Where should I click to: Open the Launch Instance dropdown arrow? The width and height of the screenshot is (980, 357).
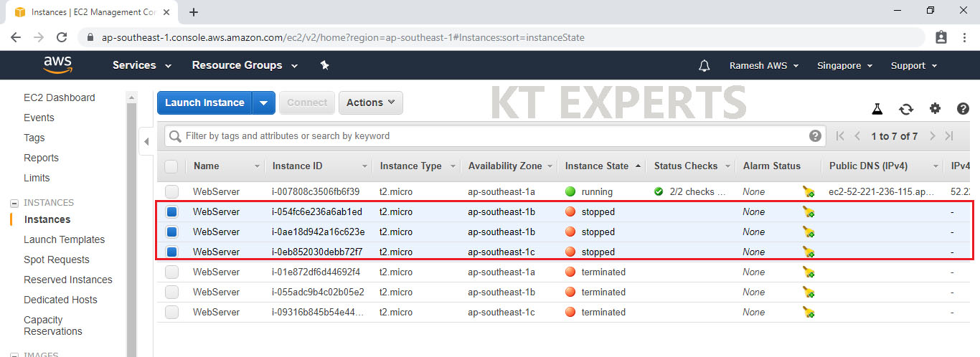tap(264, 103)
